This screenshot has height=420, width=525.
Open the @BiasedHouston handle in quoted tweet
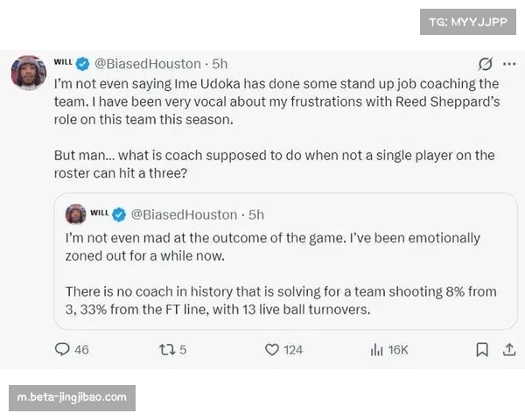184,214
